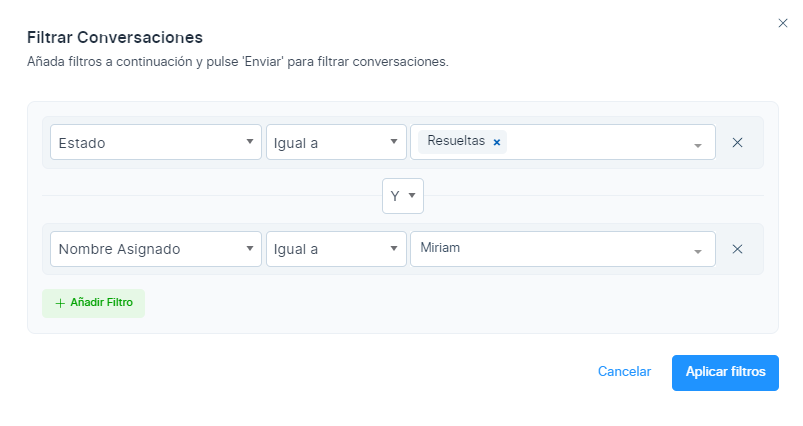This screenshot has width=803, height=426.
Task: Expand the Y logical operator dropdown
Action: (402, 196)
